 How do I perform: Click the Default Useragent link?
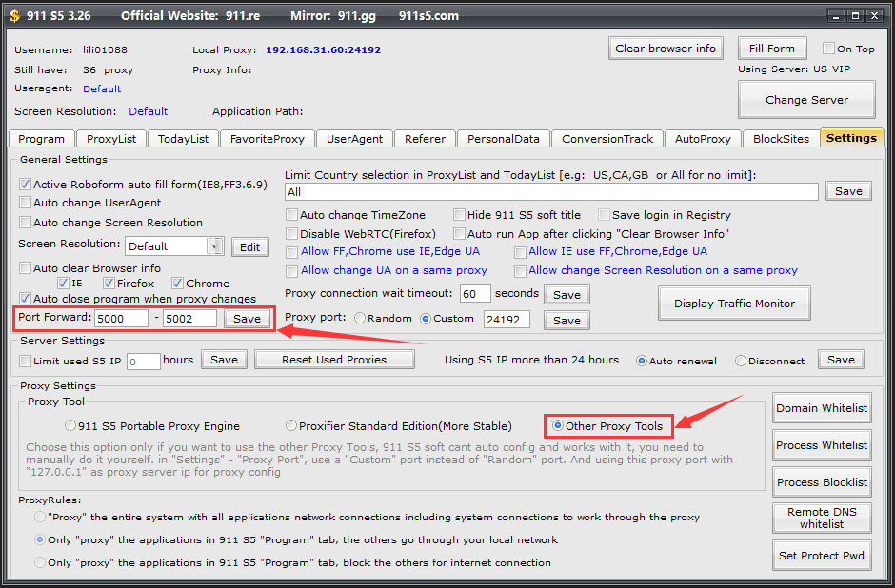[x=102, y=88]
